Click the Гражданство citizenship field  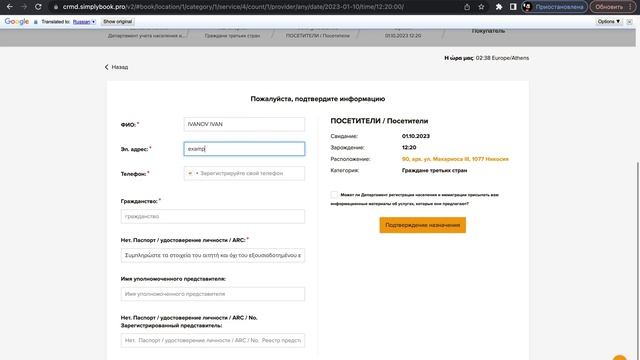coord(213,216)
